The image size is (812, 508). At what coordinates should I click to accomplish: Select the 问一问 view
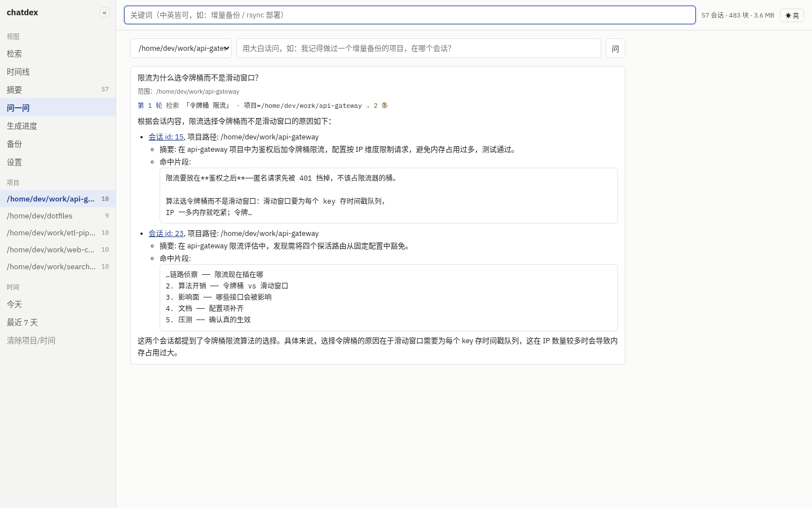[x=58, y=108]
